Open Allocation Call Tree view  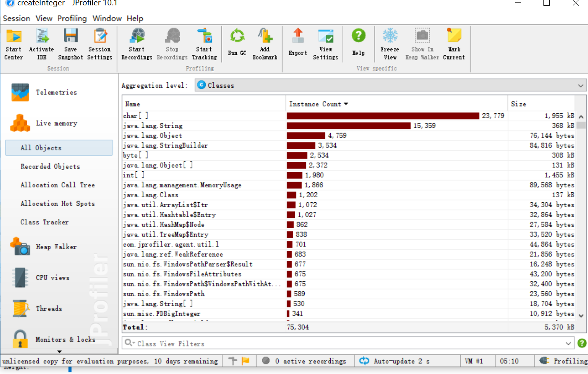[x=58, y=185]
